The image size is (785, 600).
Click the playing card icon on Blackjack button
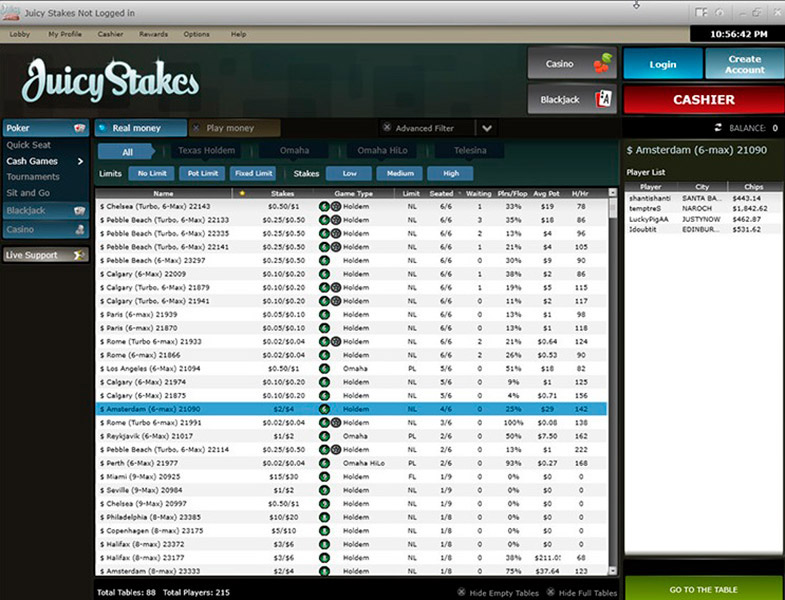pos(604,99)
